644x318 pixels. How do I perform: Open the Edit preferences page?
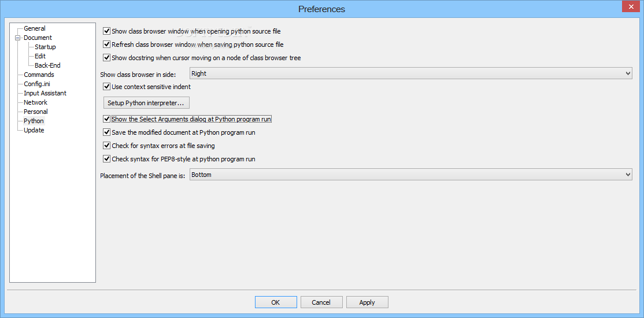coord(40,56)
